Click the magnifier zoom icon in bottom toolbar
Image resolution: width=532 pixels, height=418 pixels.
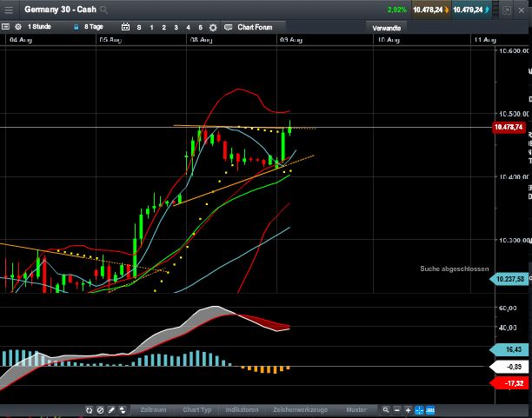(385, 410)
